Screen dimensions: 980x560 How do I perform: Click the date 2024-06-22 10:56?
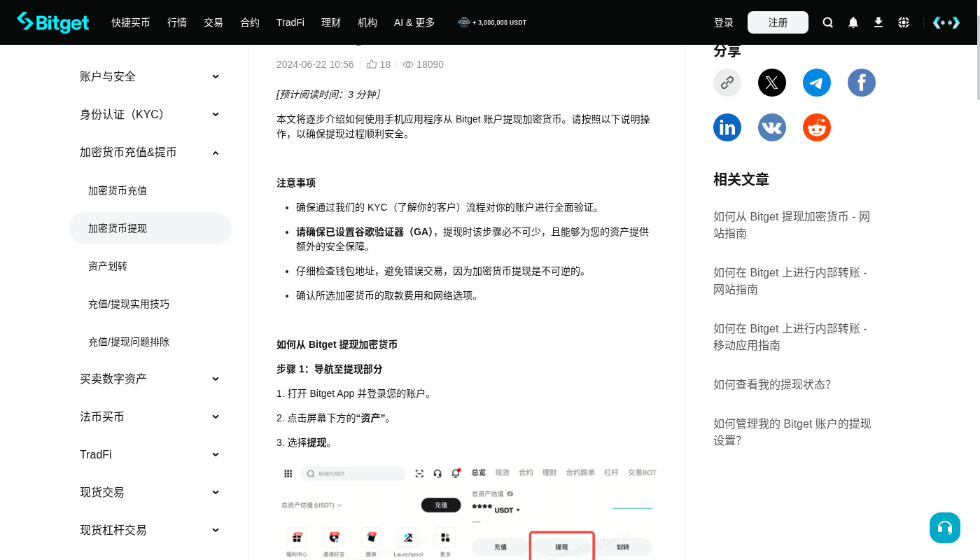(x=315, y=64)
